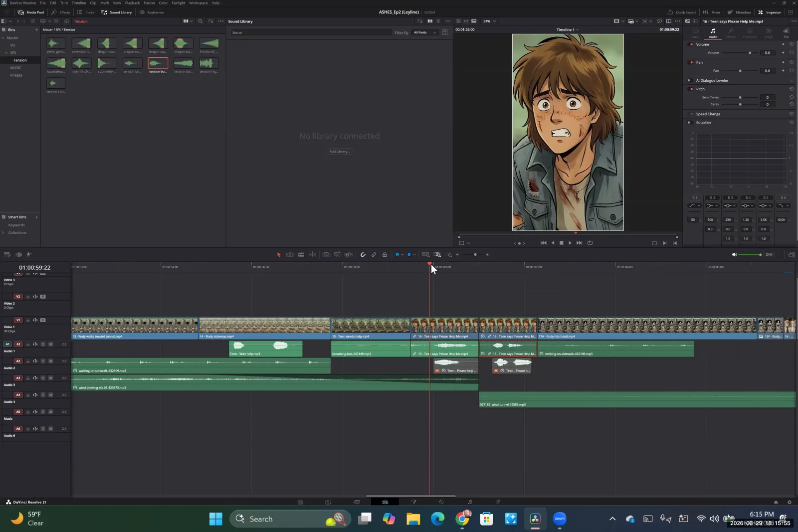Select riser-hit-sfx audio clip thumbnail
The height and width of the screenshot is (532, 798).
point(81,63)
